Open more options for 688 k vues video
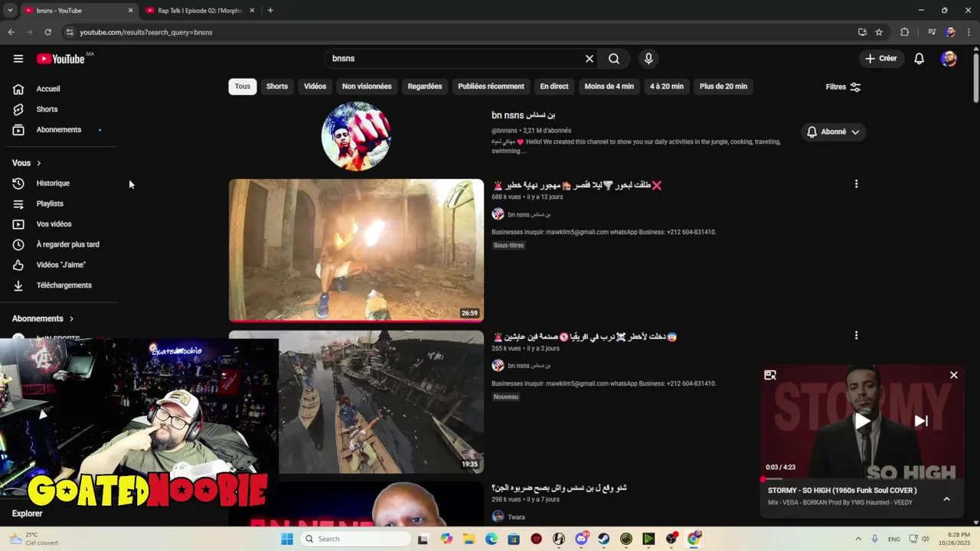The height and width of the screenshot is (551, 980). (x=856, y=184)
